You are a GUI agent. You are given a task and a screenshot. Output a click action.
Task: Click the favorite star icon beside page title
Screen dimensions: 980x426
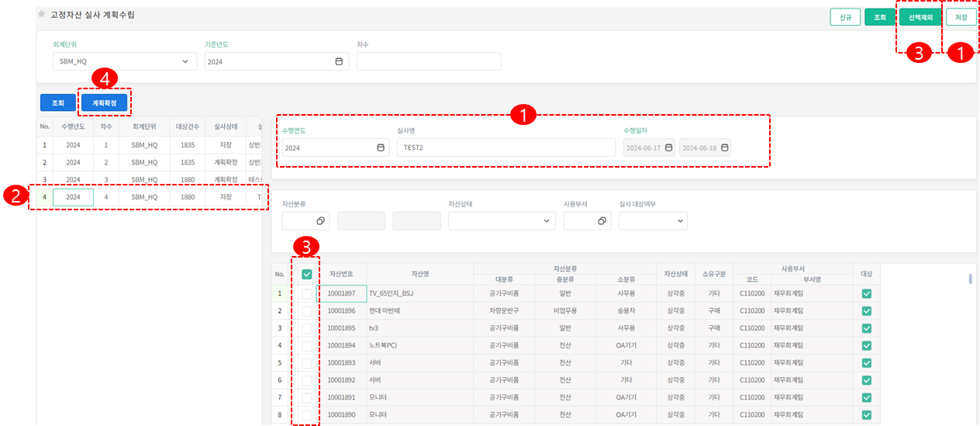click(x=42, y=15)
